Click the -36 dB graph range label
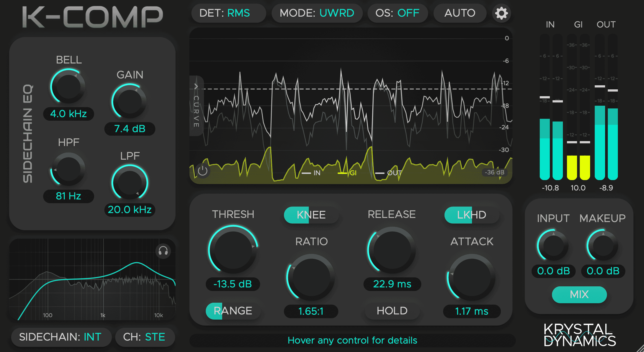This screenshot has width=644, height=352. [x=495, y=172]
